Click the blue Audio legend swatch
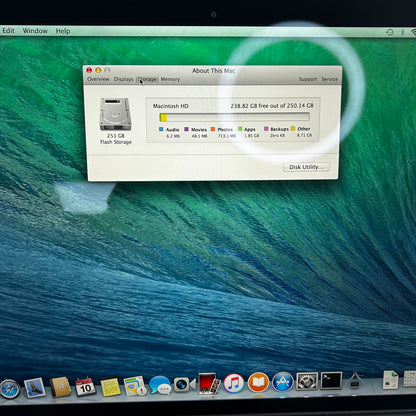 tap(161, 129)
